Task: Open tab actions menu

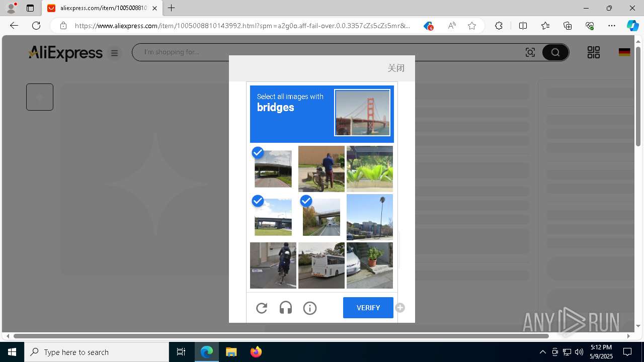Action: [30, 8]
